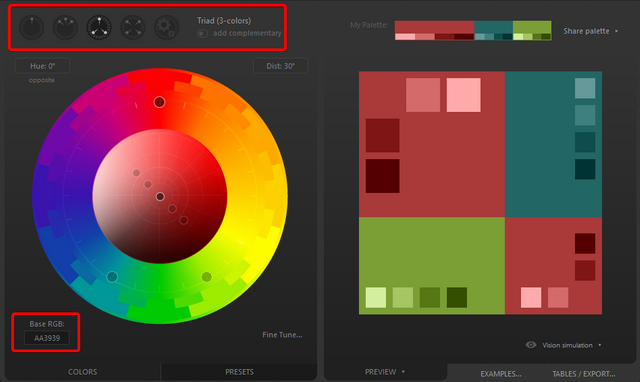Click the teal secondary color handle on wheel
This screenshot has width=640, height=382.
[112, 277]
